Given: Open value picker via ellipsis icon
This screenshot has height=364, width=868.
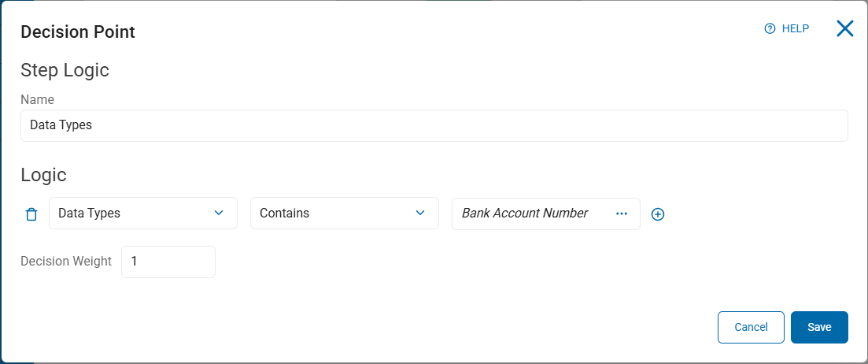Looking at the screenshot, I should coord(622,214).
